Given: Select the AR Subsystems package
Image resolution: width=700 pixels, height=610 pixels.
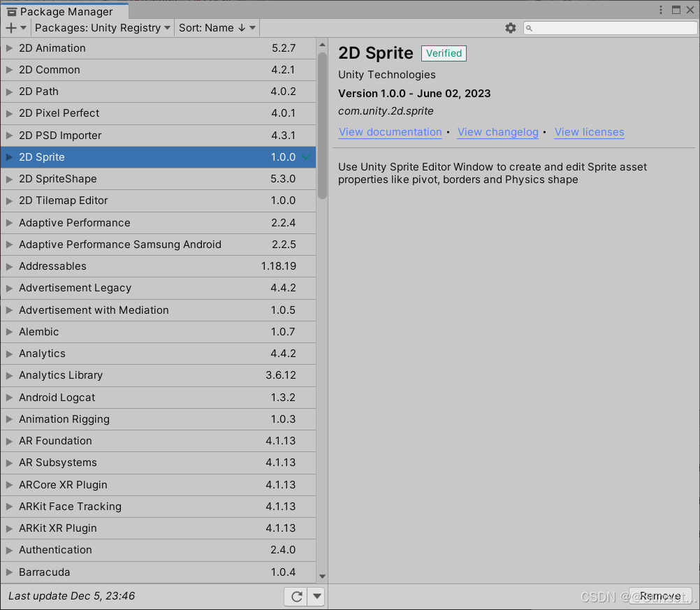Looking at the screenshot, I should [158, 463].
